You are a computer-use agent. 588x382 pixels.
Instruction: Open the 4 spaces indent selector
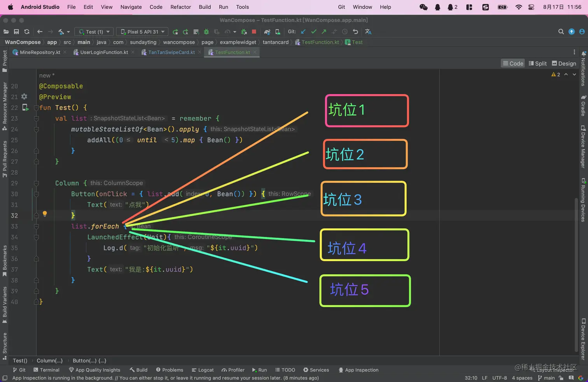click(522, 378)
